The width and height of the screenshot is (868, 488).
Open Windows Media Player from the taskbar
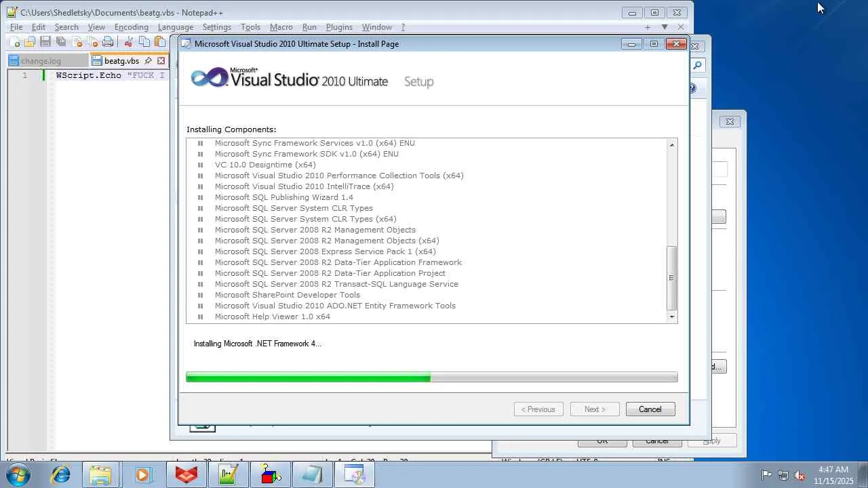click(142, 475)
